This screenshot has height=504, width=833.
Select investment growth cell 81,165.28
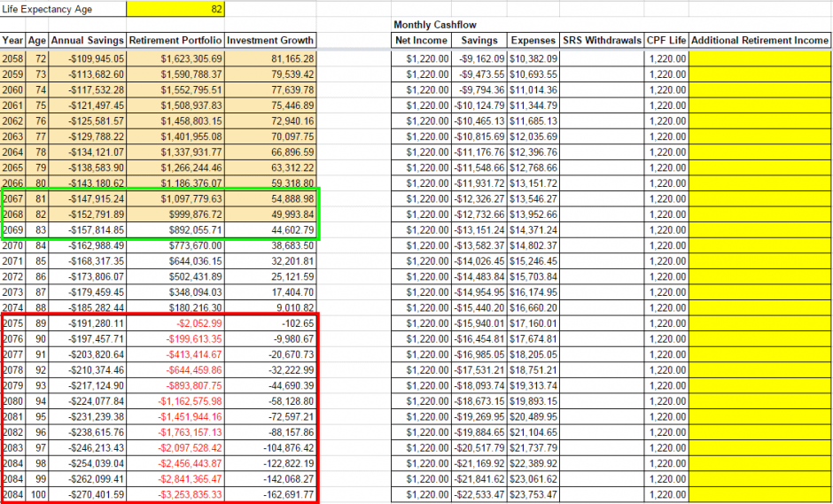pos(270,59)
